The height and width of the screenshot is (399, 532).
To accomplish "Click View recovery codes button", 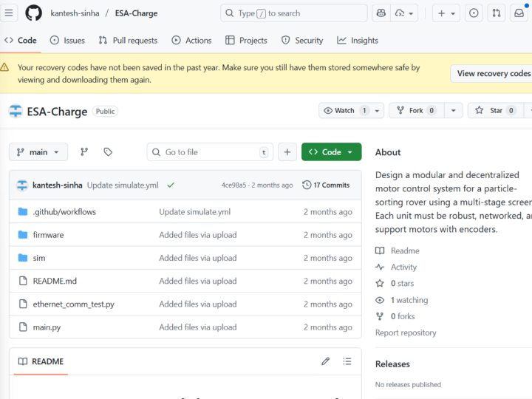I will pos(493,73).
